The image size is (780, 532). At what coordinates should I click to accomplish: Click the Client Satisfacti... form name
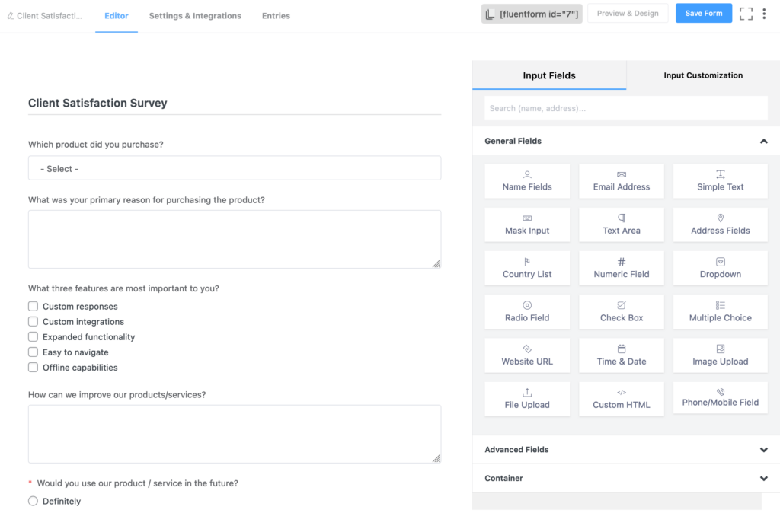pyautogui.click(x=50, y=16)
